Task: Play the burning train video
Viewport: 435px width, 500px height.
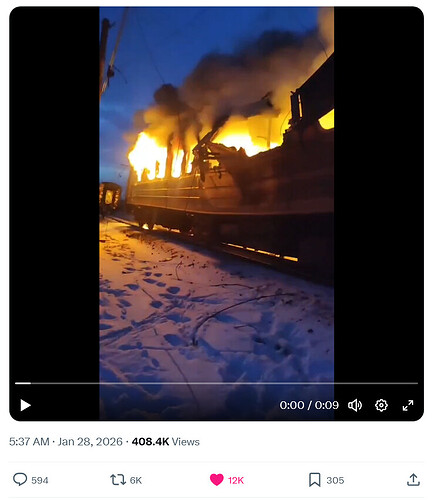Action: click(25, 405)
